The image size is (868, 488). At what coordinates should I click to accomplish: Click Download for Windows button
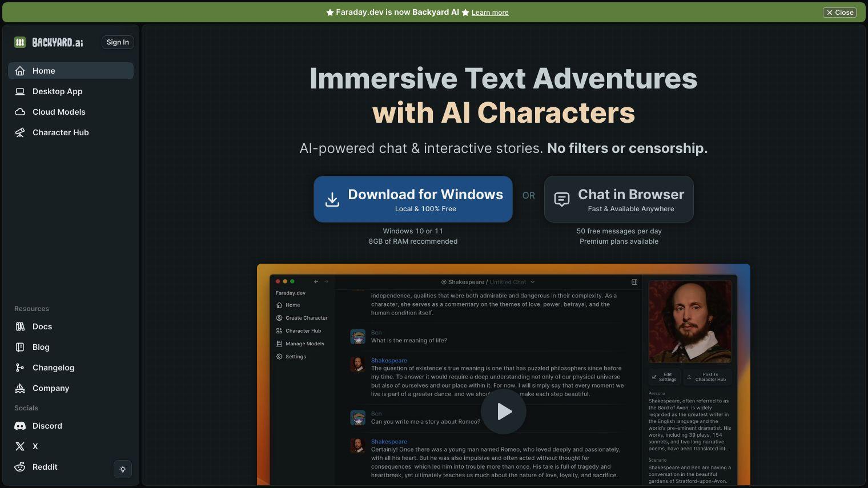click(x=413, y=199)
